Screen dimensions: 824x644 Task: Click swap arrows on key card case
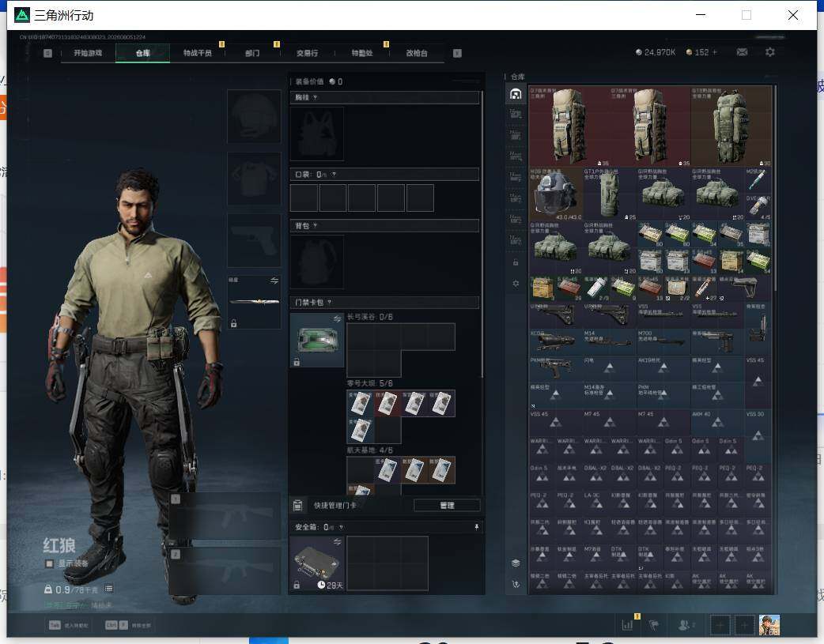tap(338, 319)
